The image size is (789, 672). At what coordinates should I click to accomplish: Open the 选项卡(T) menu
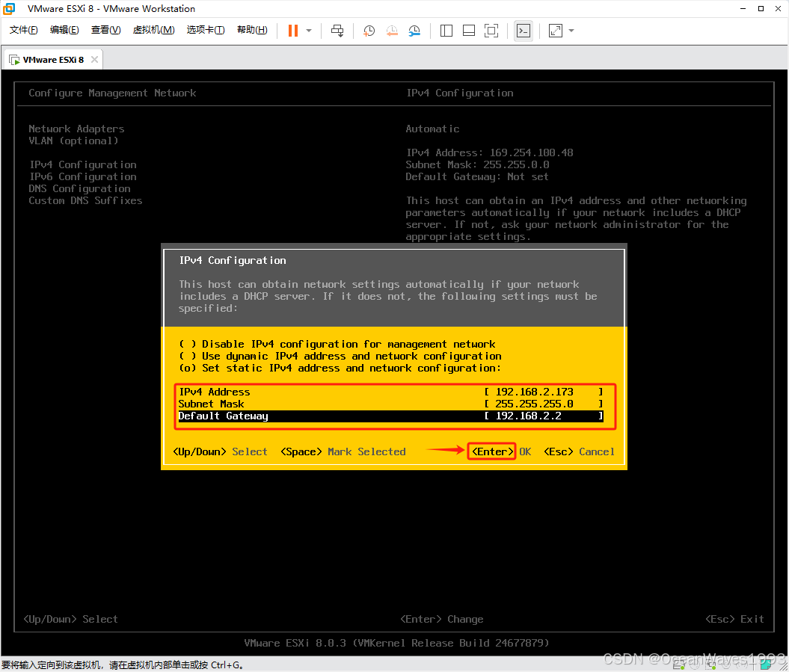[206, 30]
